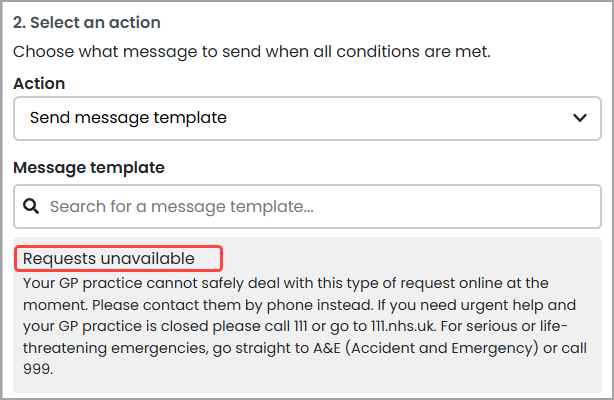Click the magnifying glass search icon
The width and height of the screenshot is (614, 400).
pos(32,207)
